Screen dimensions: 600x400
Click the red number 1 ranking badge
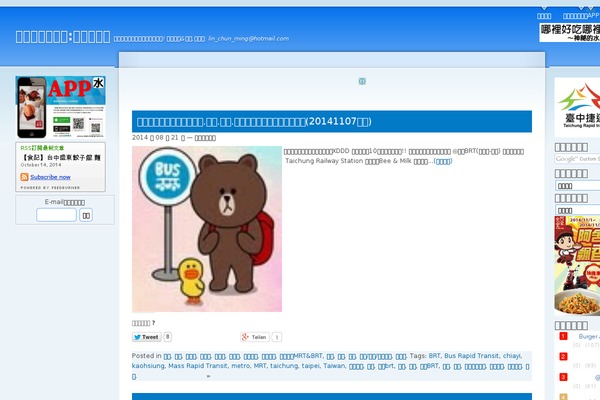click(563, 336)
